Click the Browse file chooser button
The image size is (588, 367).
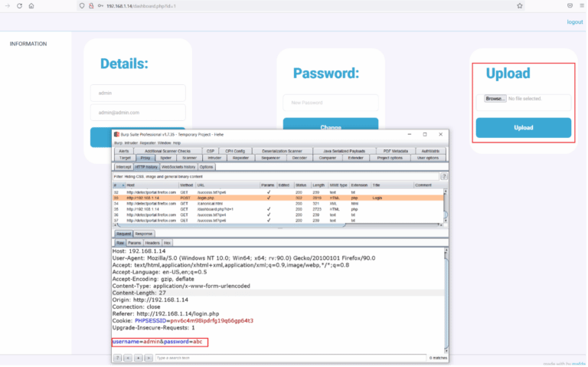[x=495, y=99]
